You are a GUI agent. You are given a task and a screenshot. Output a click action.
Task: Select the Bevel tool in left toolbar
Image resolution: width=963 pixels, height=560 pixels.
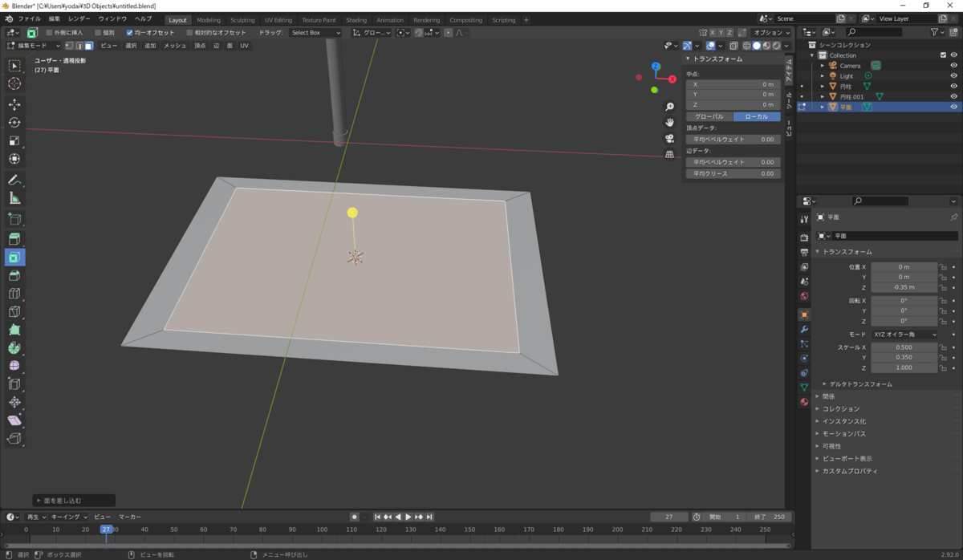coord(14,276)
